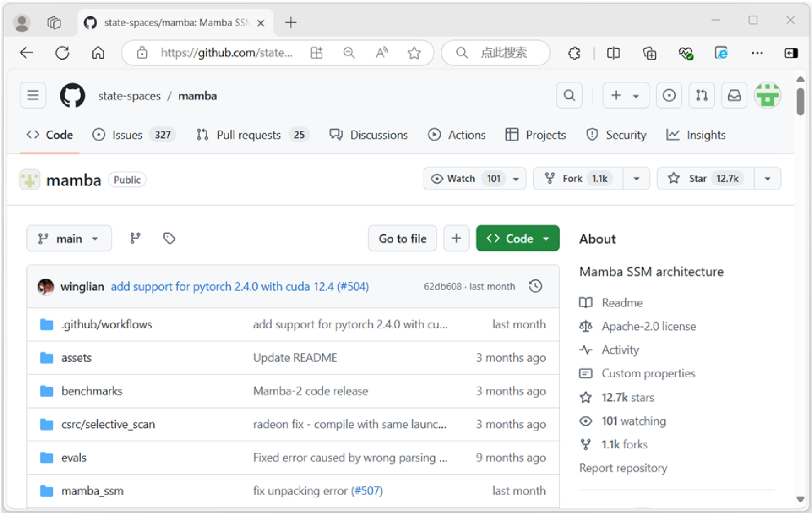Expand the main branch selector

pos(69,238)
